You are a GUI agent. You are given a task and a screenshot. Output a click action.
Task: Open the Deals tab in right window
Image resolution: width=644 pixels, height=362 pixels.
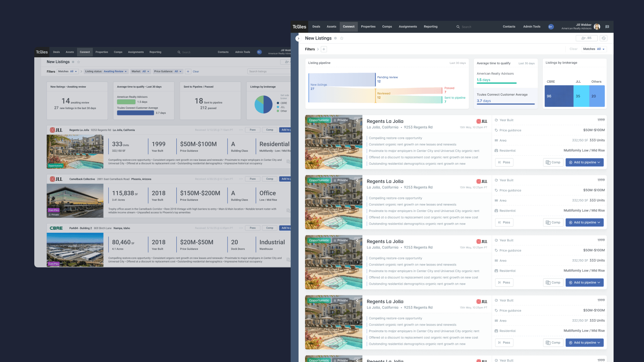click(316, 27)
